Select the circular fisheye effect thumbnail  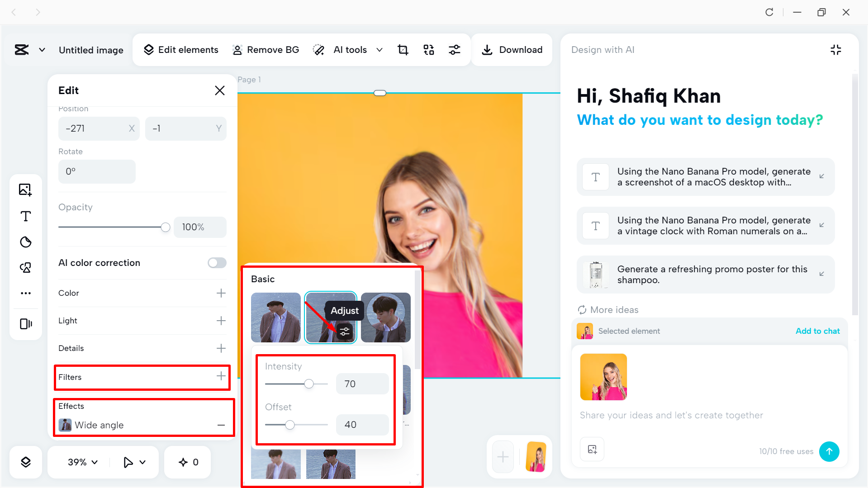pyautogui.click(x=386, y=317)
